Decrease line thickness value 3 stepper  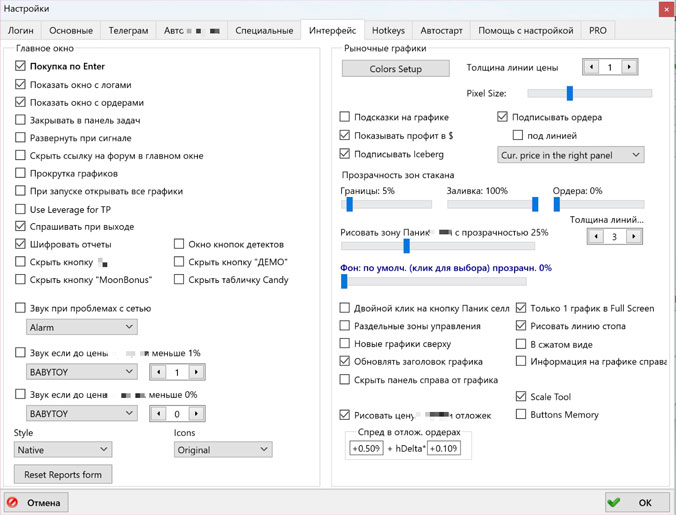click(596, 237)
